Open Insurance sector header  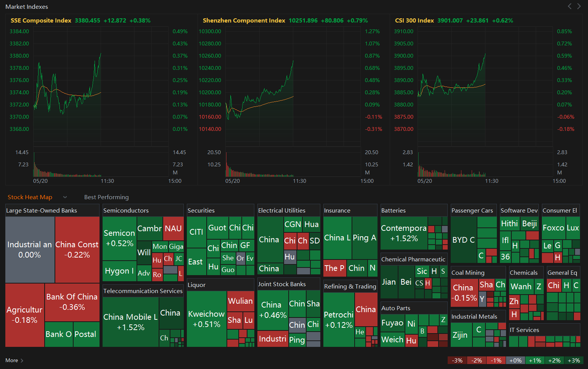click(350, 210)
